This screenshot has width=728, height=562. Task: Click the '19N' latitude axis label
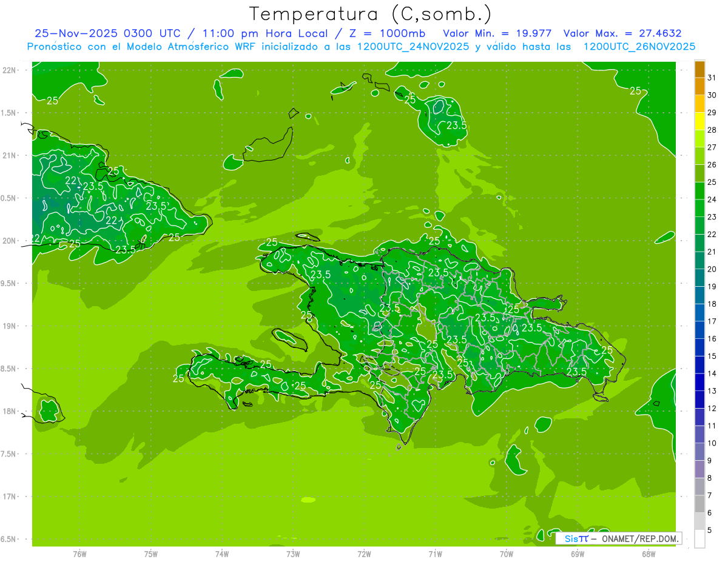(10, 326)
